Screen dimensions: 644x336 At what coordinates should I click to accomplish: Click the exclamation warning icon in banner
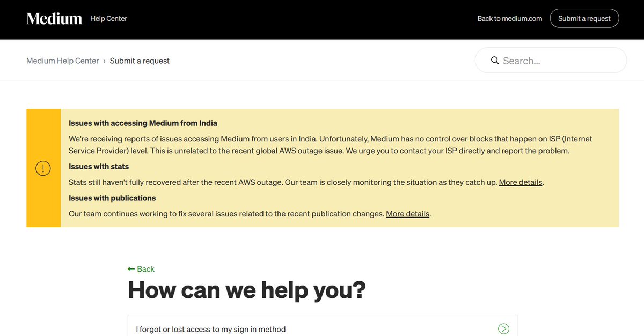tap(43, 168)
